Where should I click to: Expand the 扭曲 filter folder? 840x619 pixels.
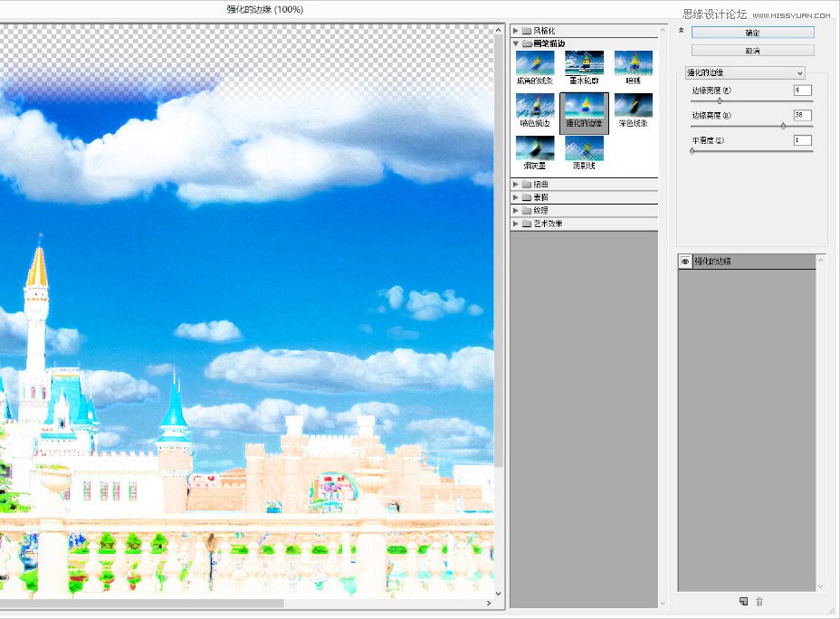pos(516,185)
